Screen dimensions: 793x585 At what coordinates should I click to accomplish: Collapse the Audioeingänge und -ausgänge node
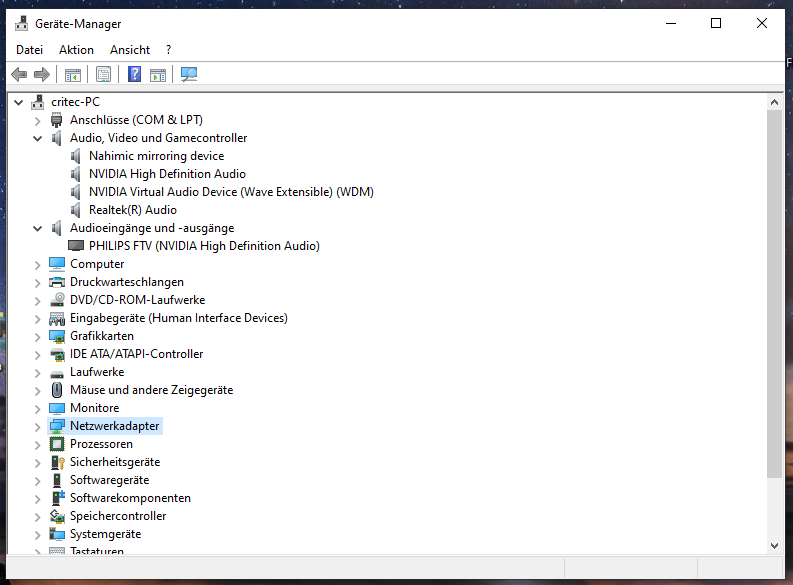tap(38, 228)
